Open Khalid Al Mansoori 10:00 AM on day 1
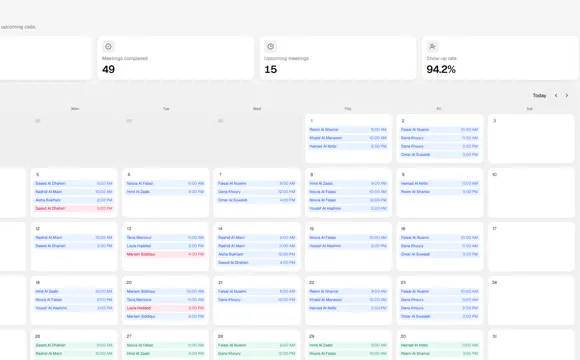580x360 pixels. (x=348, y=138)
